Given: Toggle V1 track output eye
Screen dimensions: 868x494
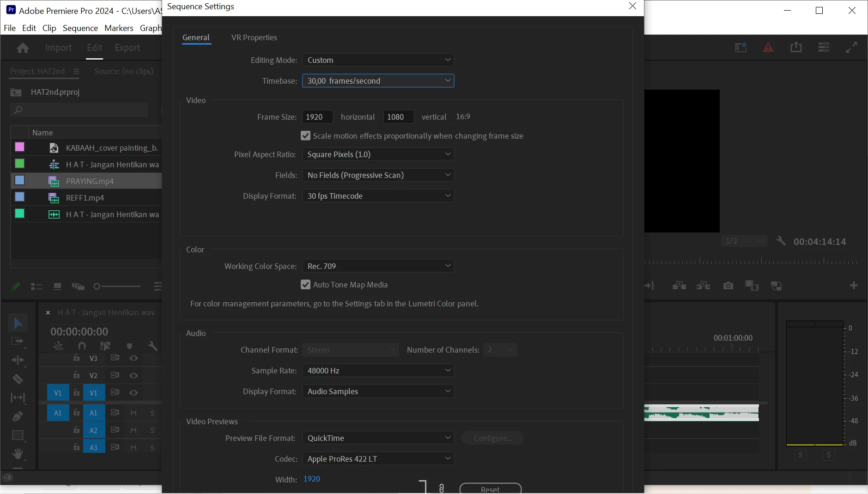Looking at the screenshot, I should tap(134, 393).
